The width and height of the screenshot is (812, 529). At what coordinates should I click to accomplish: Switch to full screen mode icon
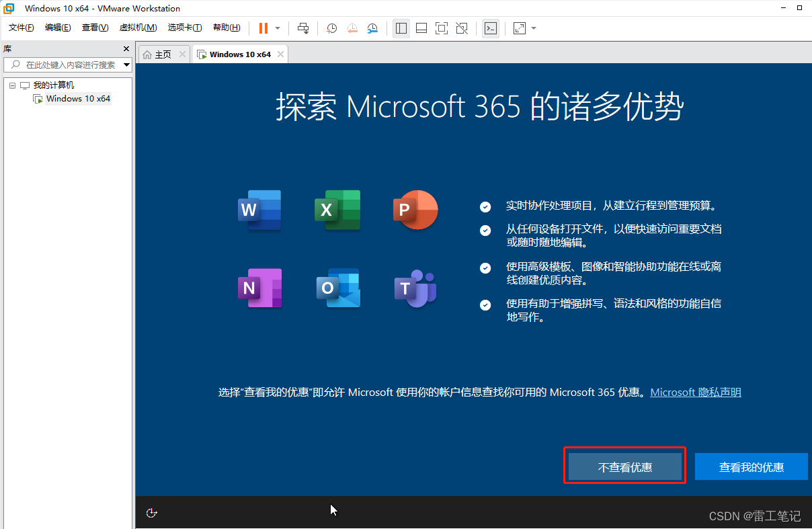[442, 28]
